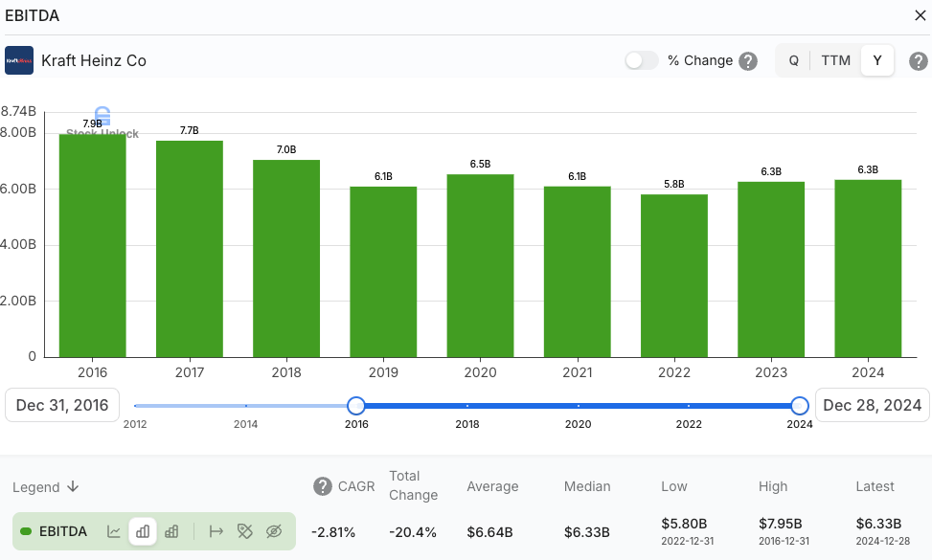Click the 2020 EBITDA bar
This screenshot has height=560, width=932.
[x=480, y=265]
